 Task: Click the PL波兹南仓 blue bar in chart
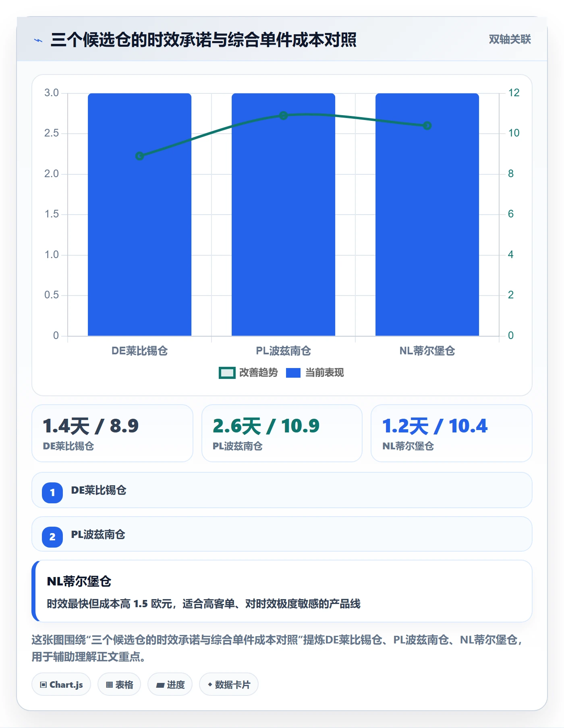click(284, 215)
